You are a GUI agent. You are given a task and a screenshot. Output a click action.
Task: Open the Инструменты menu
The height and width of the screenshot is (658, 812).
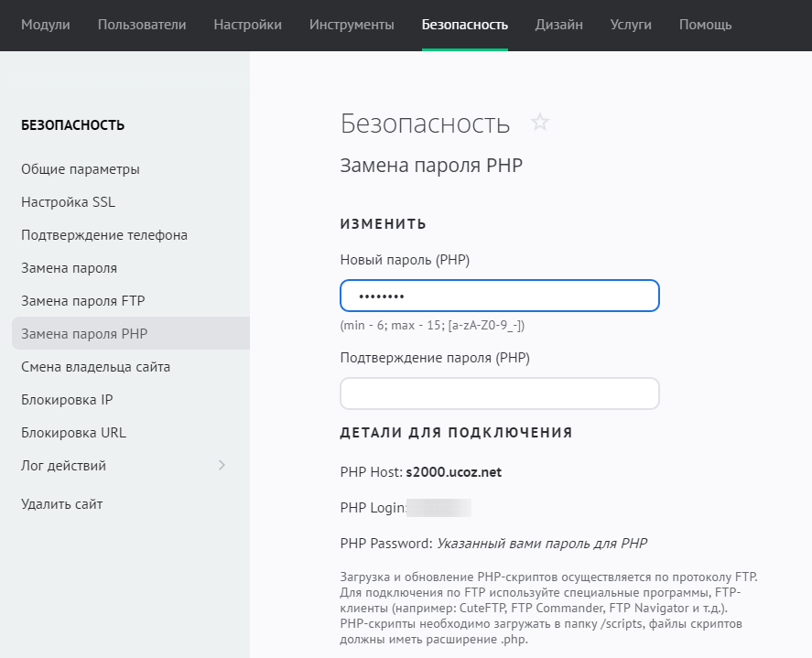[352, 25]
